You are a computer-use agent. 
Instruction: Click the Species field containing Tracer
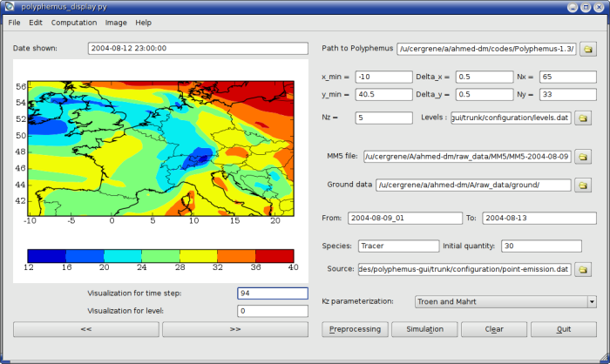[399, 246]
